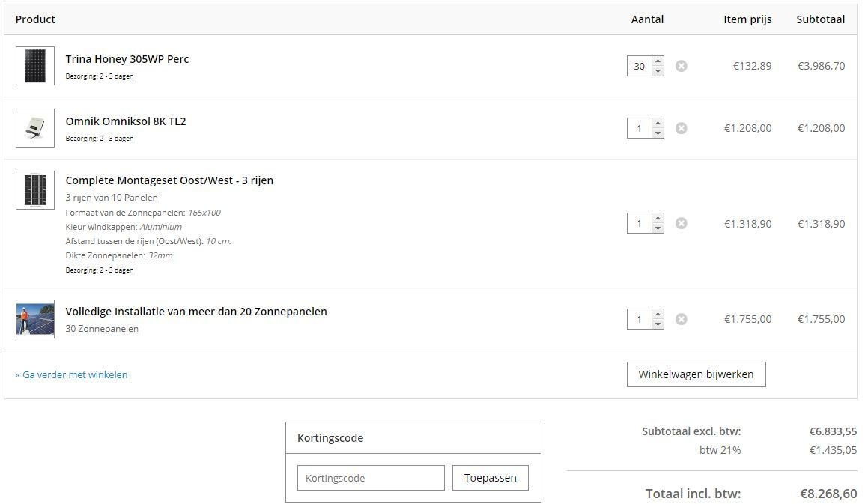Remove Volledige Installatie item from cart
This screenshot has height=504, width=865.
click(681, 319)
